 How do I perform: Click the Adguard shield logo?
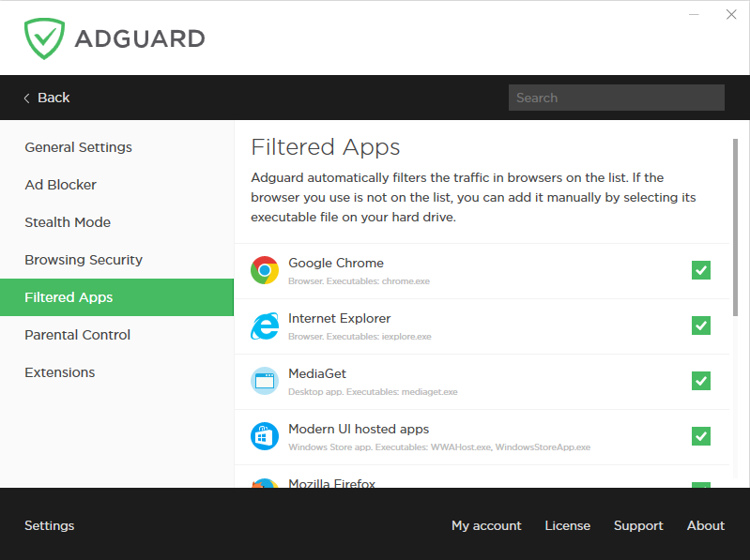tap(44, 38)
